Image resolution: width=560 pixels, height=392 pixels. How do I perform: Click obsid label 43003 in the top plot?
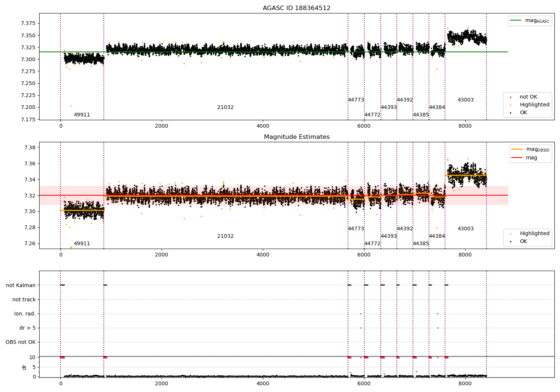pos(466,100)
